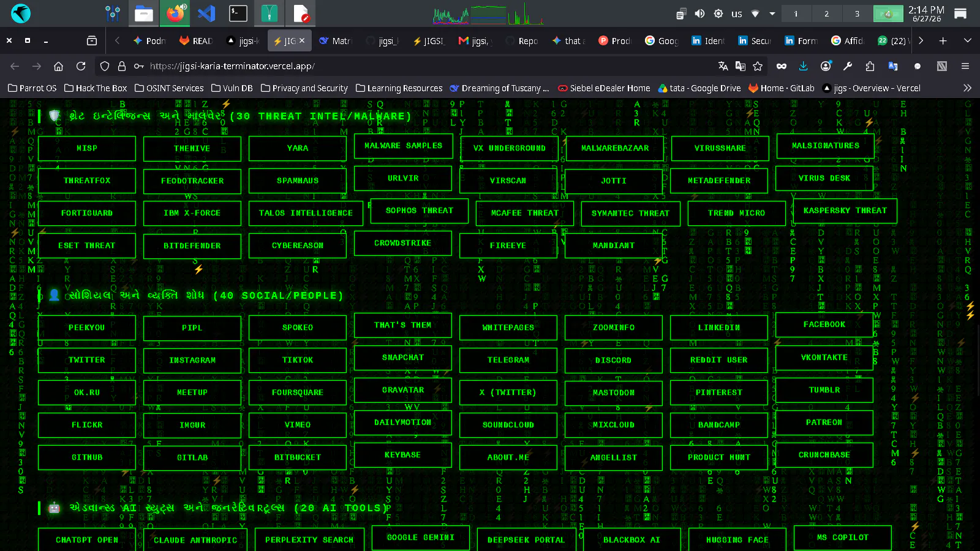Open the Mandiant button

tap(614, 246)
